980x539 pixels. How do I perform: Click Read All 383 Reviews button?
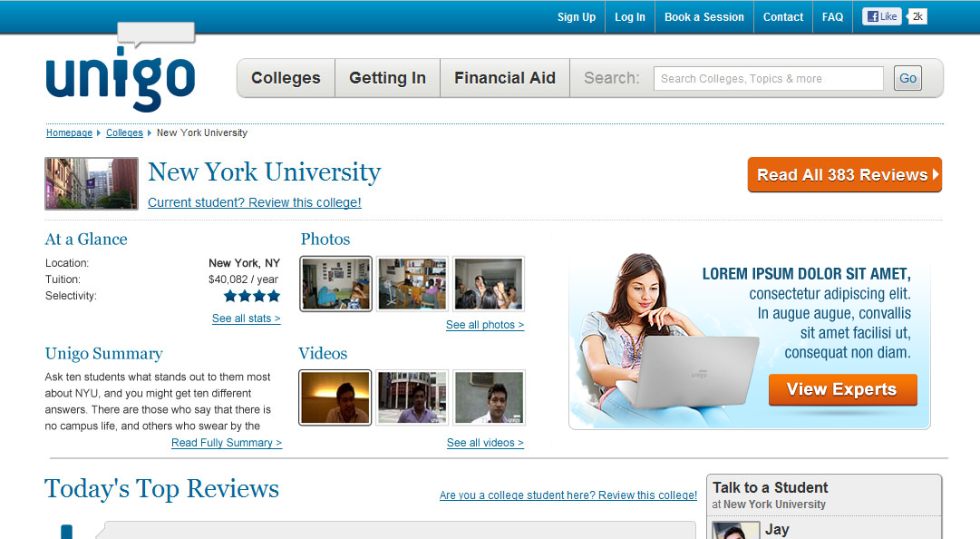pyautogui.click(x=844, y=174)
